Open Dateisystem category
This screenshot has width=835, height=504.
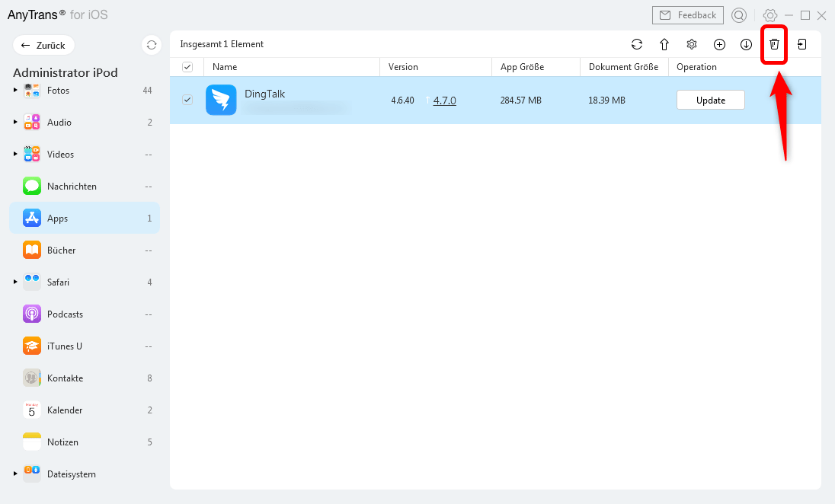85,474
